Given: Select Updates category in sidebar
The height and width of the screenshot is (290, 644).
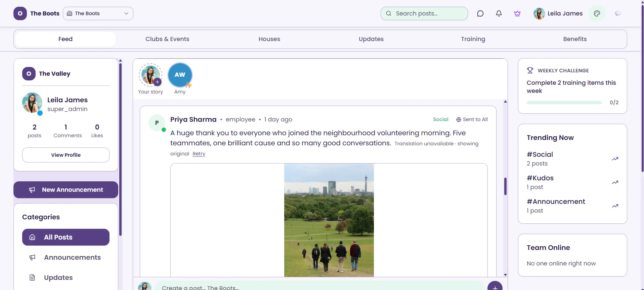Looking at the screenshot, I should click(x=66, y=278).
